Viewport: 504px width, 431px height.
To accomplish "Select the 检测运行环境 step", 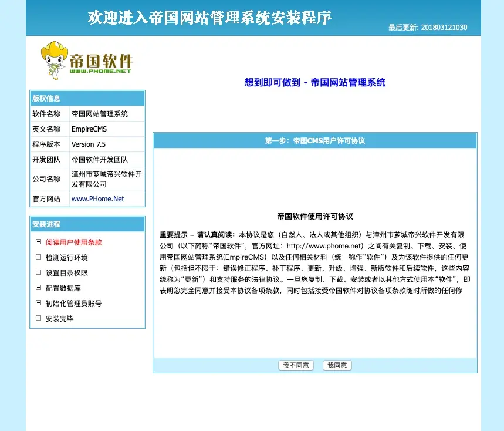I will [x=66, y=257].
